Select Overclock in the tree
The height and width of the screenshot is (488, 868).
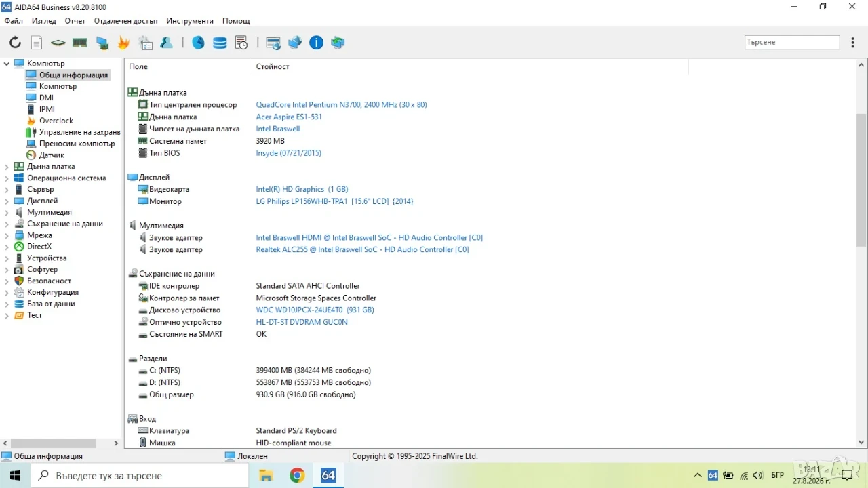click(56, 121)
